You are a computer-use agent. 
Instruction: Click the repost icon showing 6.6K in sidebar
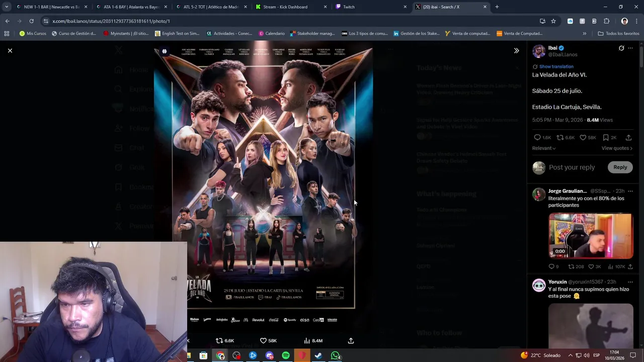tap(566, 137)
